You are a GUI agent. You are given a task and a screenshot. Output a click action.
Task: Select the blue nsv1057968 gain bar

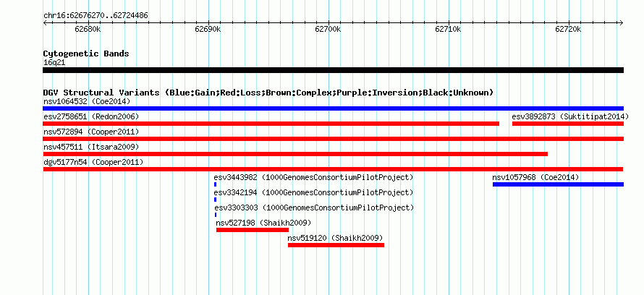(558, 184)
